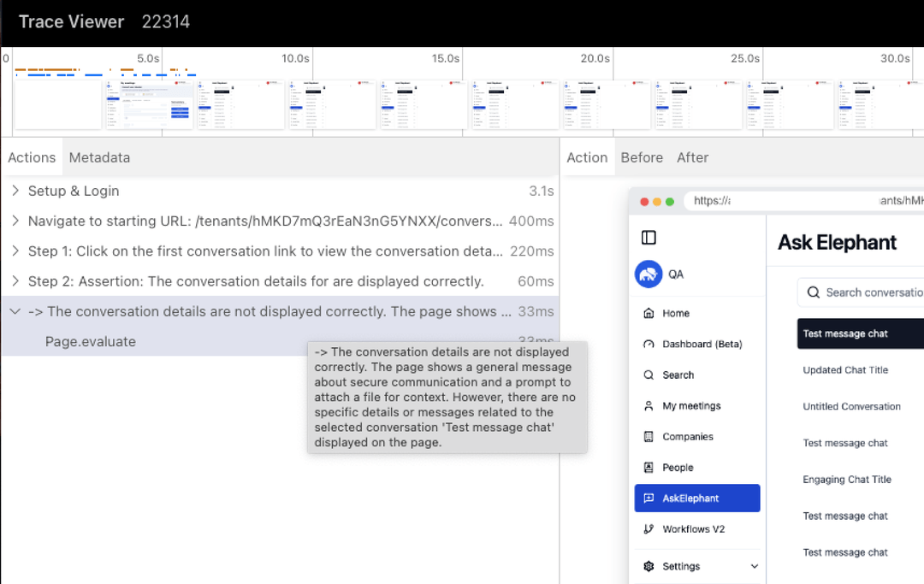
Task: Open the Action snapshot tab
Action: click(587, 158)
